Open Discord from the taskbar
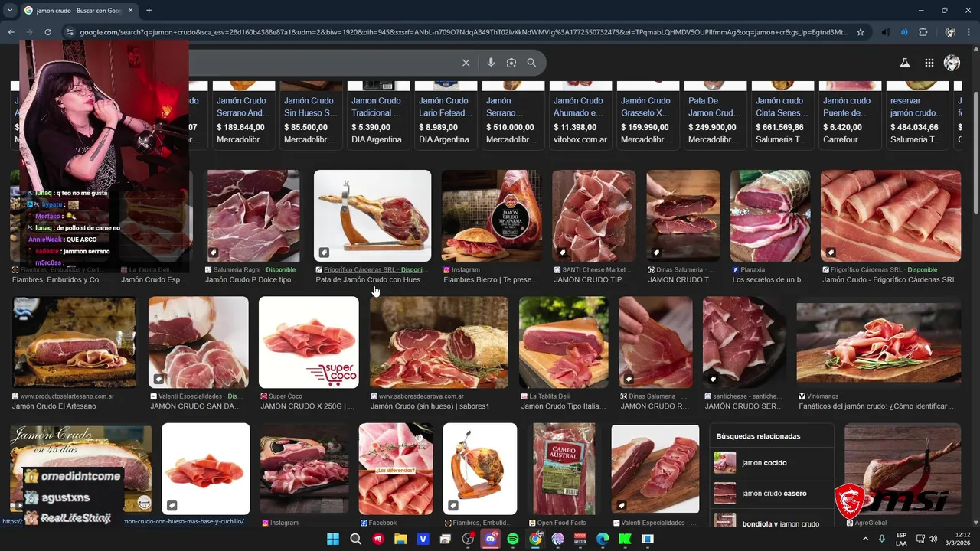The width and height of the screenshot is (980, 551). 491,539
